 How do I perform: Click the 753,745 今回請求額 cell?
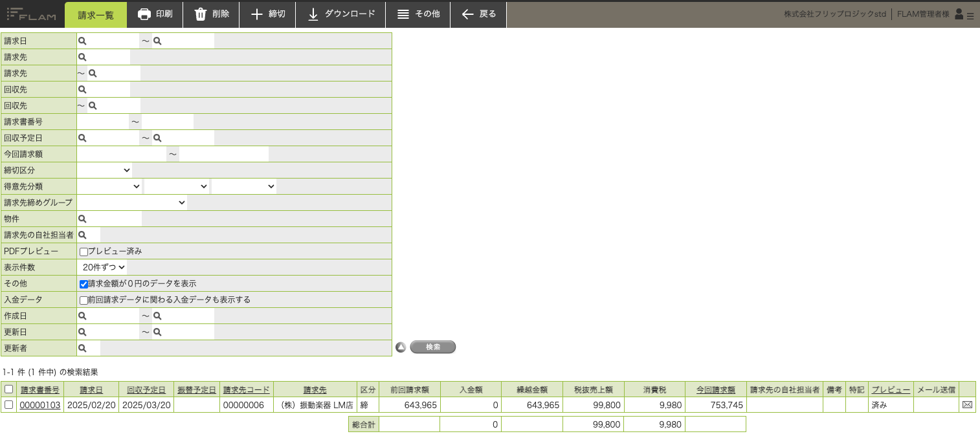click(x=715, y=405)
